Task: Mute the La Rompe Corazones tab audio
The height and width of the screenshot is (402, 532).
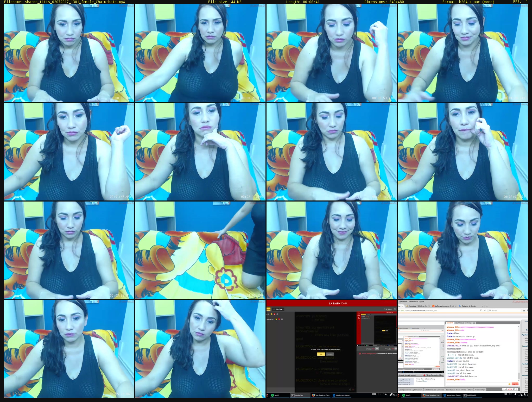Action: pos(453,306)
